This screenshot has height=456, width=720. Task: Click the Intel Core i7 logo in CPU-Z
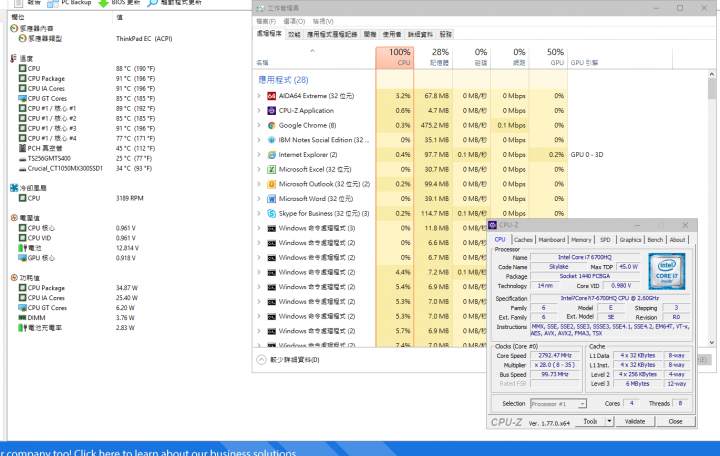coord(667,271)
